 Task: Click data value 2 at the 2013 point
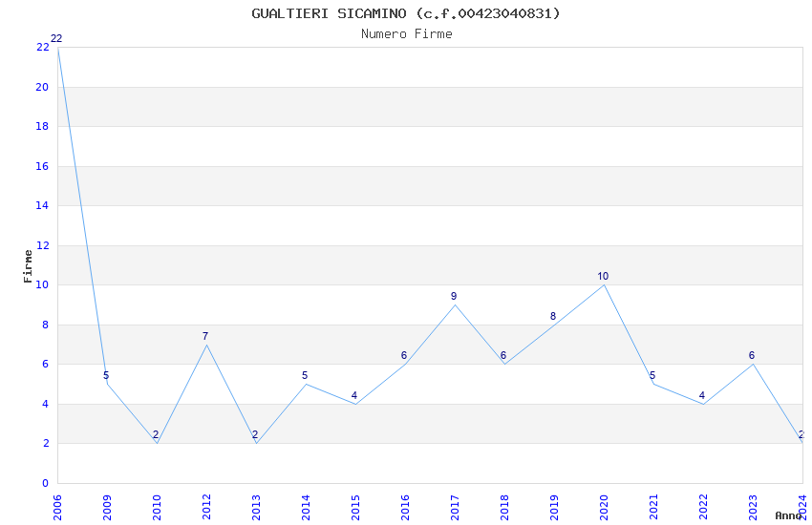coord(255,434)
